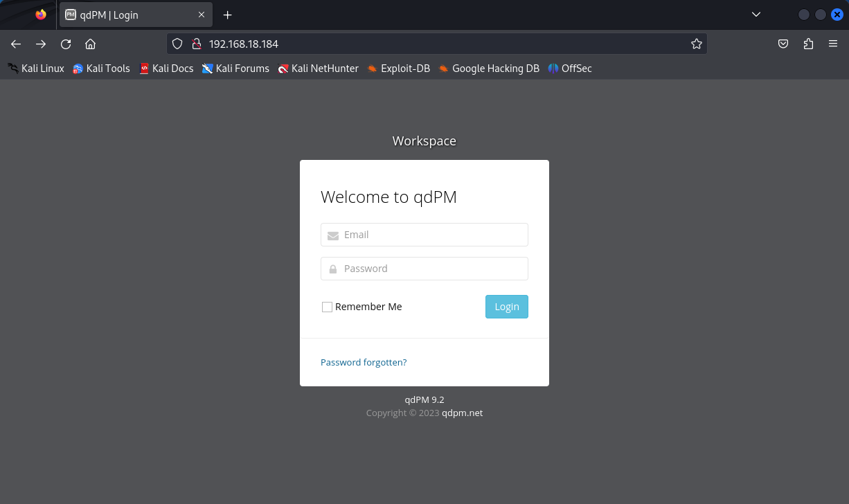Close the qdPM Login tab

point(202,15)
